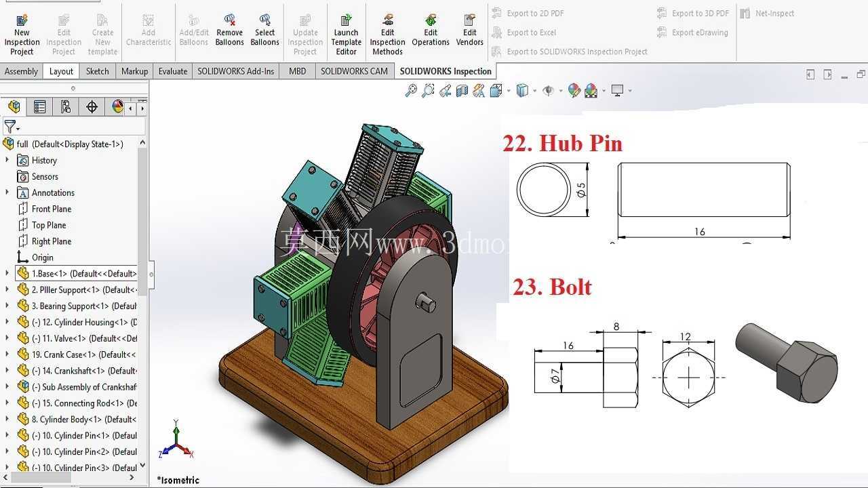The height and width of the screenshot is (488, 868).
Task: Select (-) 11. Valve<1> component
Action: point(77,338)
